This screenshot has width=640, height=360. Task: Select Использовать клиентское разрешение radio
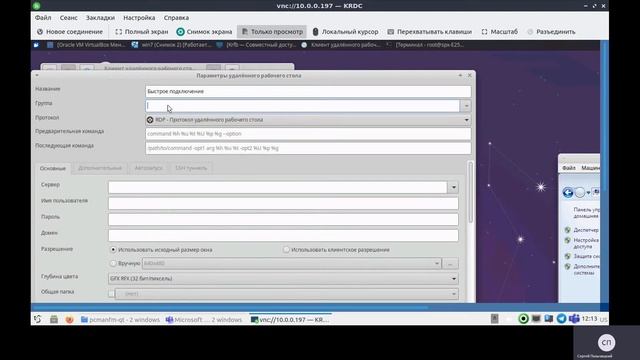click(286, 249)
